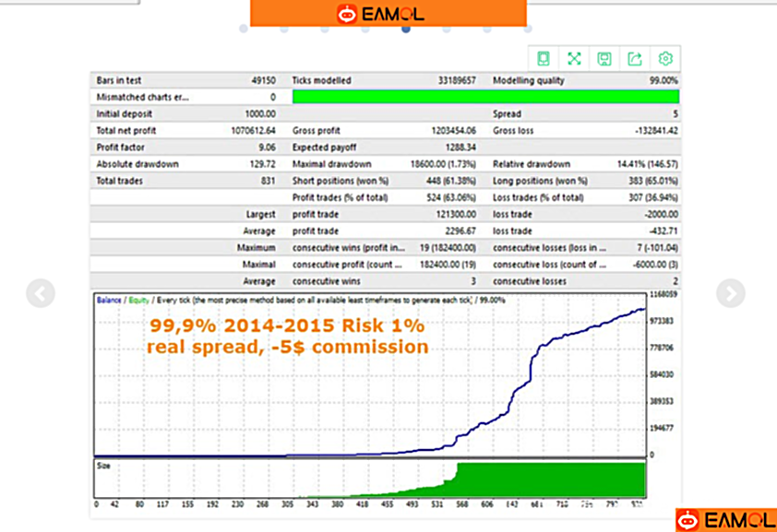
Task: Click the EAMOL watermark logo at bottom right
Action: pyautogui.click(x=725, y=520)
